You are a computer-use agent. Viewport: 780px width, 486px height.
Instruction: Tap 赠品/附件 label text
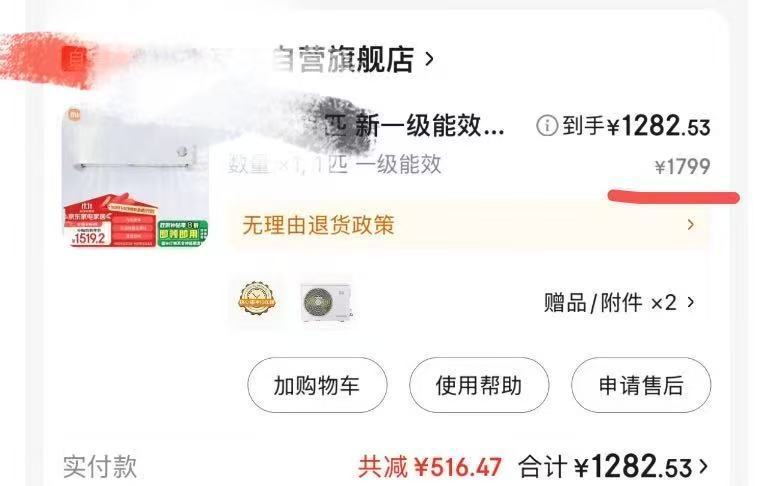pyautogui.click(x=592, y=302)
